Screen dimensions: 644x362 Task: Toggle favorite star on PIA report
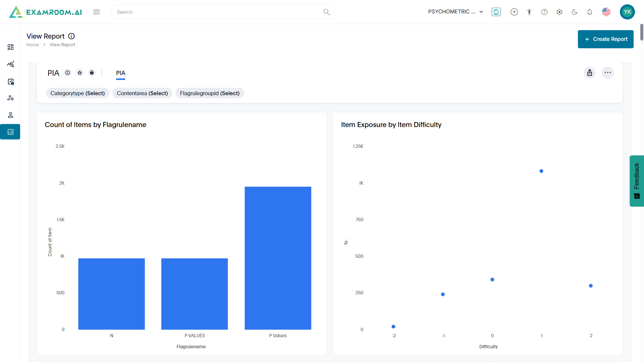[80, 73]
